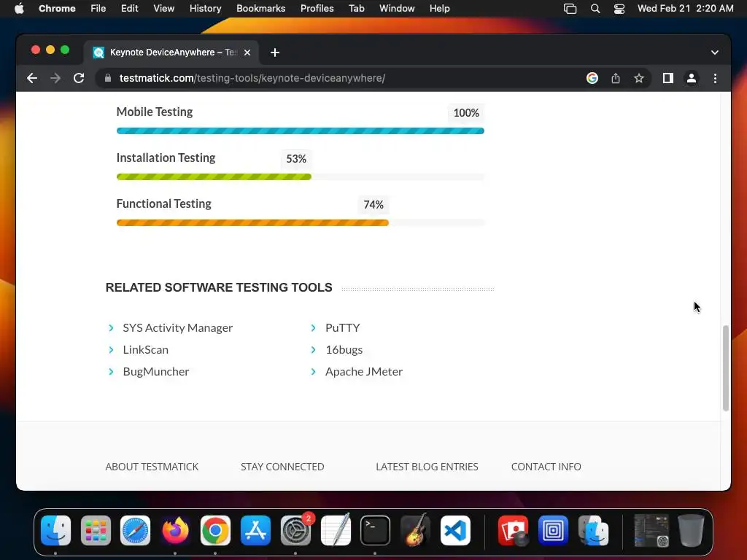Open a new tab

275,52
